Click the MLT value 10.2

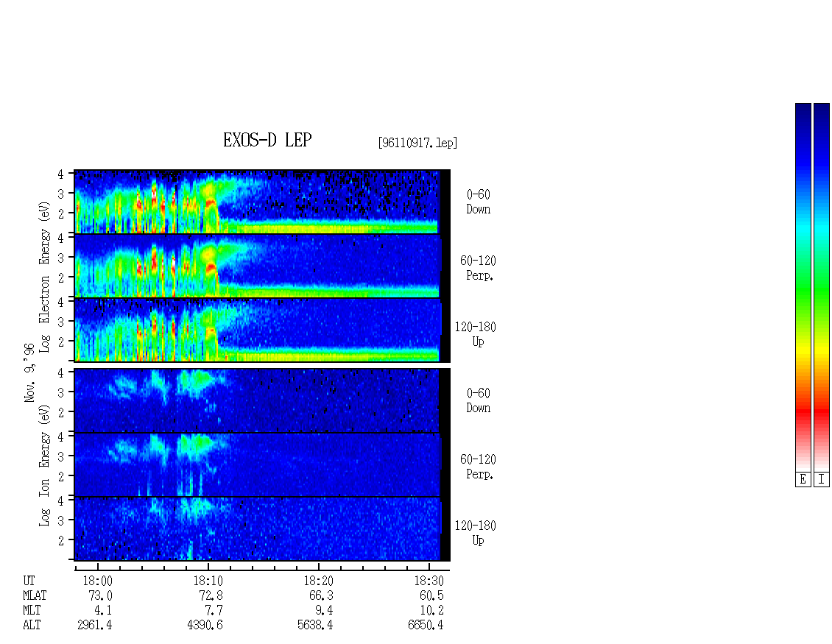point(431,611)
